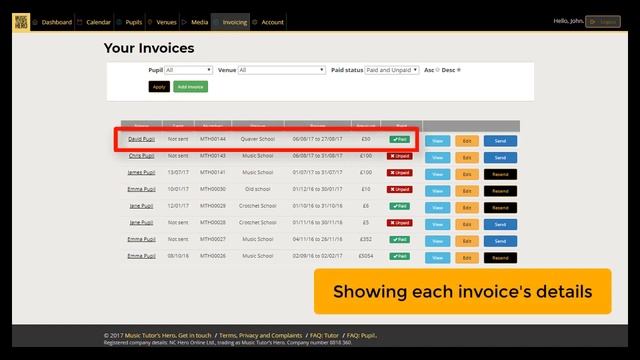Open the Paid status dropdown
The width and height of the screenshot is (640, 360).
click(x=392, y=70)
